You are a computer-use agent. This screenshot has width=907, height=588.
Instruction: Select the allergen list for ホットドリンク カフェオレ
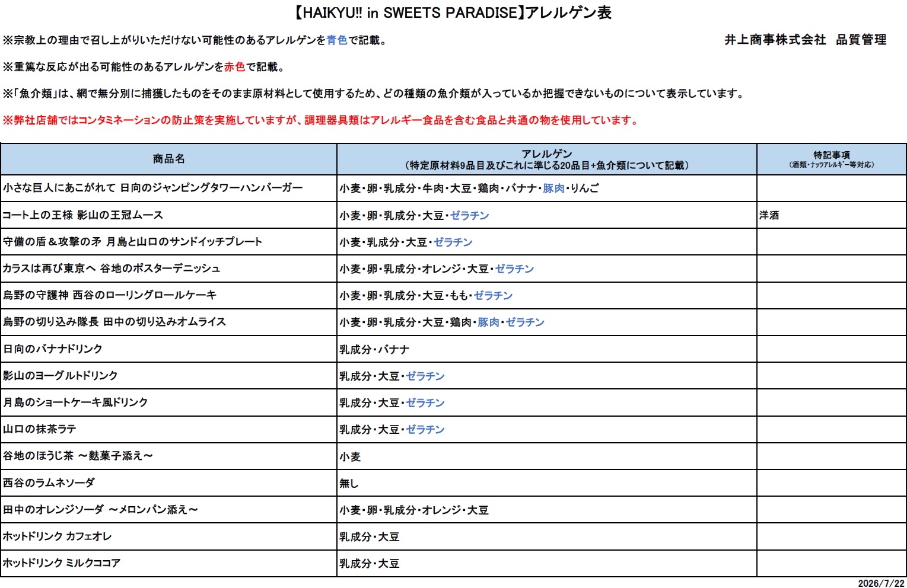370,536
